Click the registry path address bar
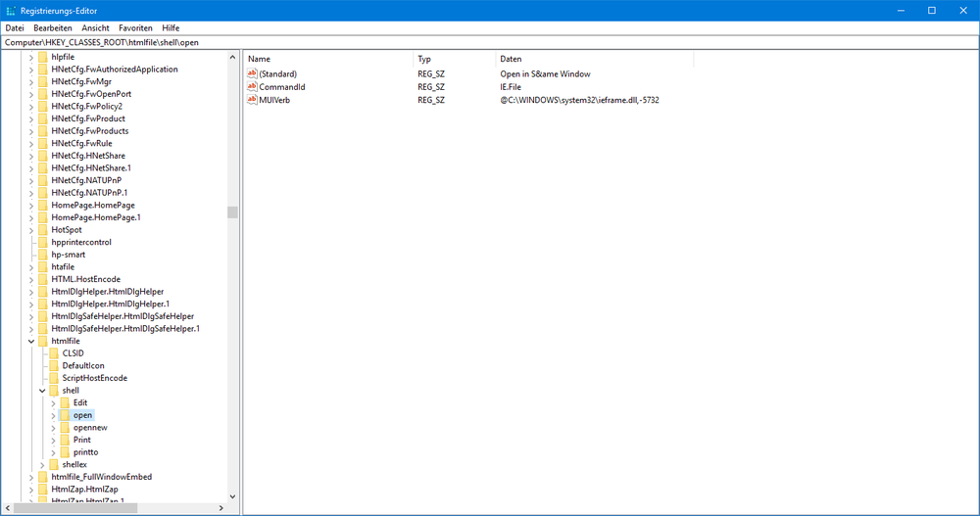 point(490,43)
